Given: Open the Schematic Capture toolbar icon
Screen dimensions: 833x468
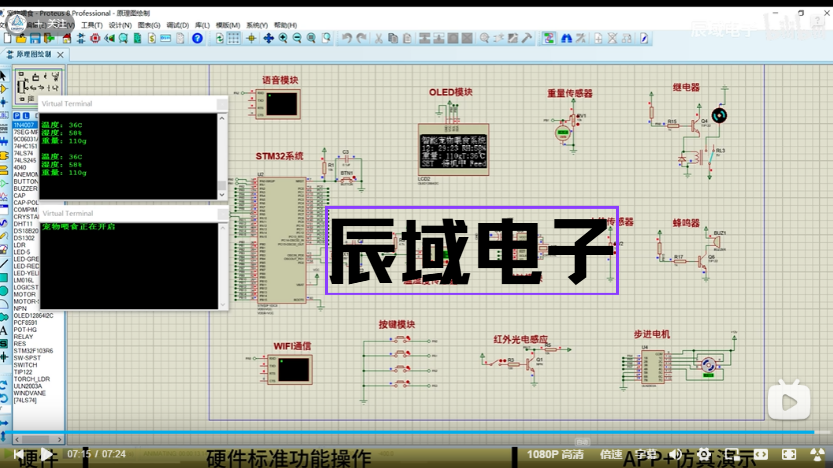Looking at the screenshot, I should [x=81, y=38].
